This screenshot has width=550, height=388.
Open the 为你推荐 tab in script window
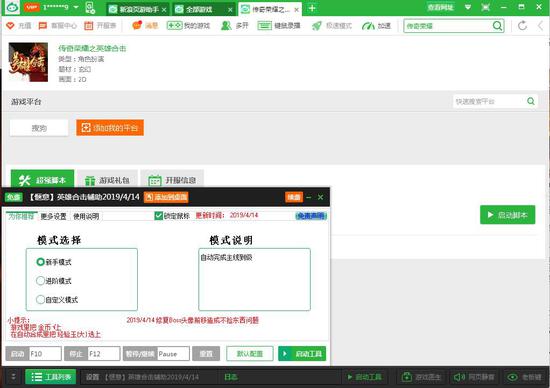point(21,216)
